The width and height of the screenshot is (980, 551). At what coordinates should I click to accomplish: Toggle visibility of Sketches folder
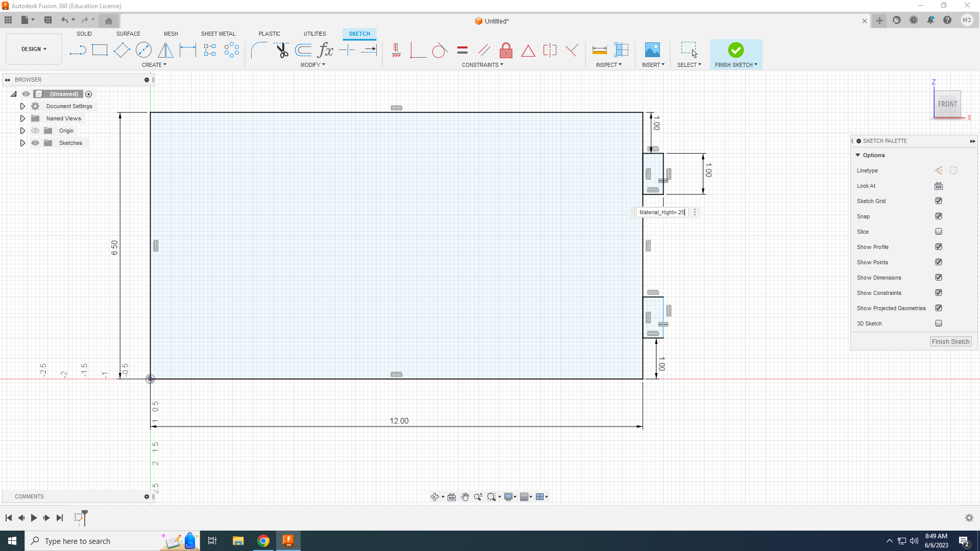click(35, 143)
